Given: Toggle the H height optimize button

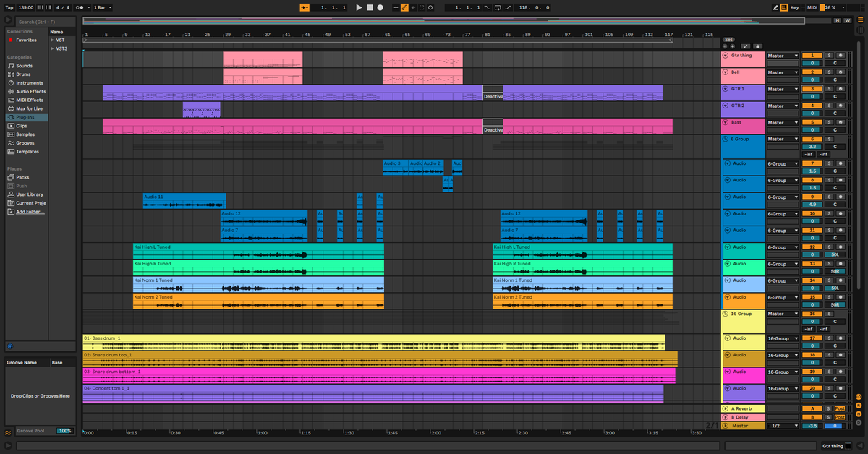Looking at the screenshot, I should 838,21.
